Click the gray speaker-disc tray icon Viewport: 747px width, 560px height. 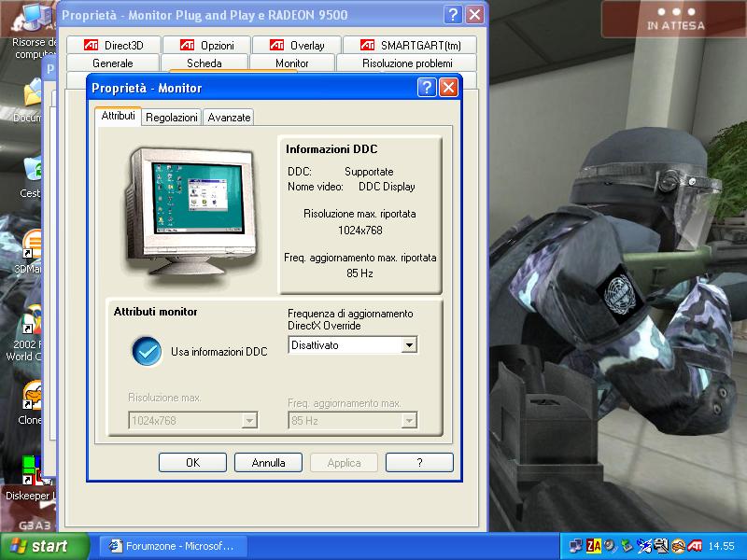[610, 546]
